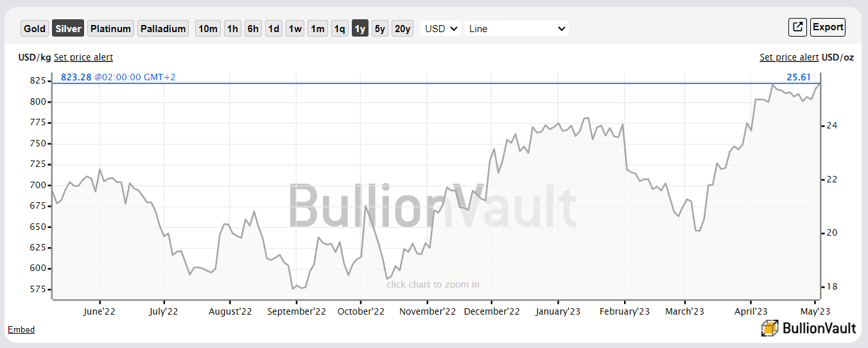Click the BullionVault logo at bottom right
The height and width of the screenshot is (348, 868).
pos(809,328)
